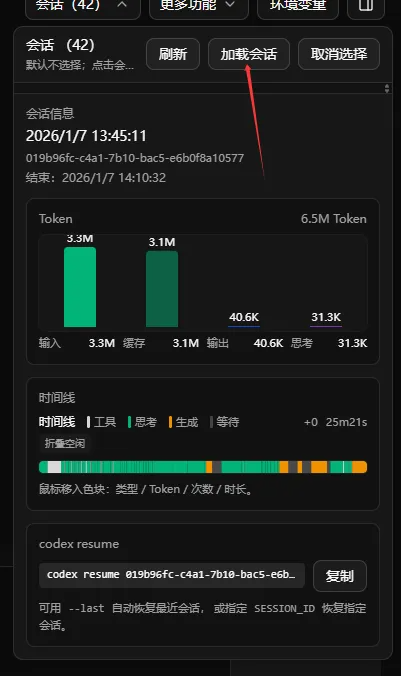Click the 25m21s duration label

click(346, 422)
